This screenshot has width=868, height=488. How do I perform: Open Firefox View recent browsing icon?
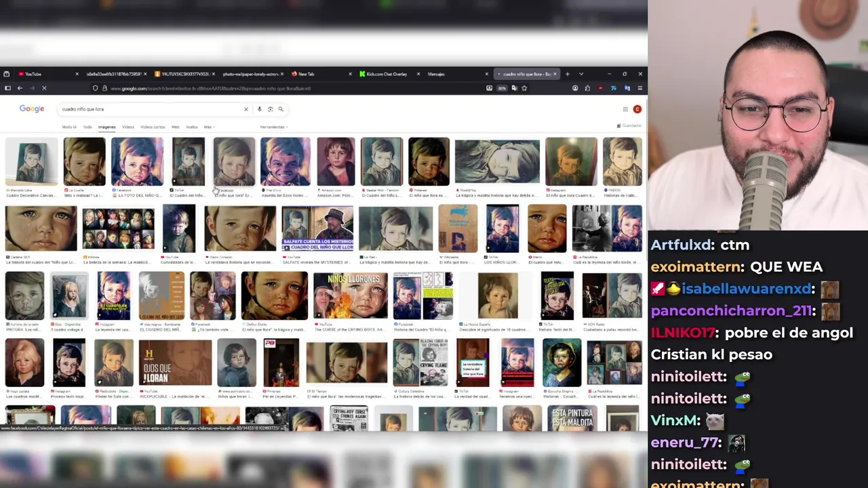[6, 74]
